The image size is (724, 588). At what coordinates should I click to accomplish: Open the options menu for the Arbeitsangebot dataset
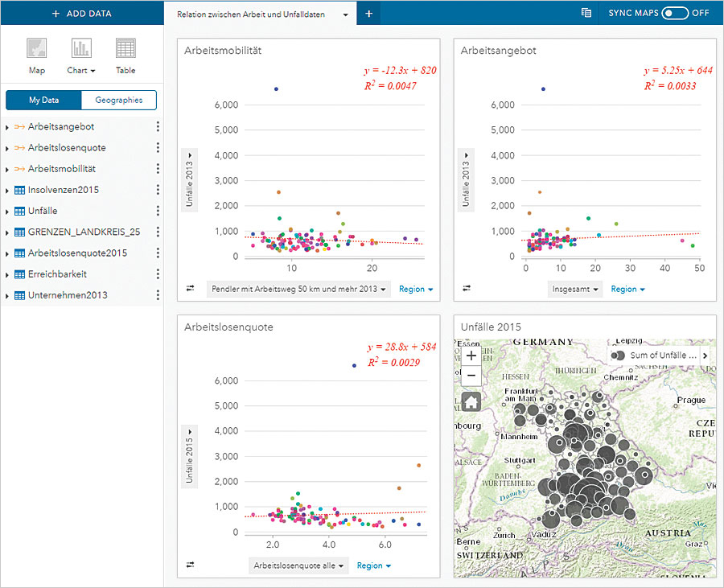(158, 126)
